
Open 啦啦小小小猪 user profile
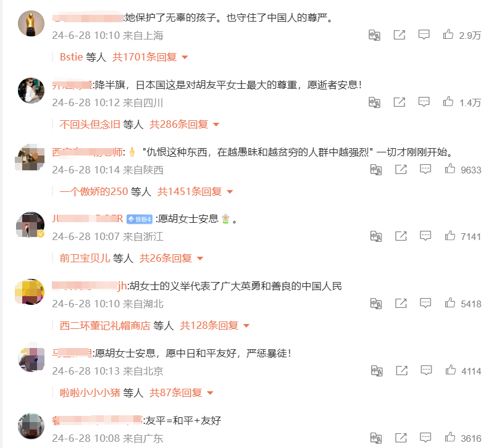[x=90, y=393]
